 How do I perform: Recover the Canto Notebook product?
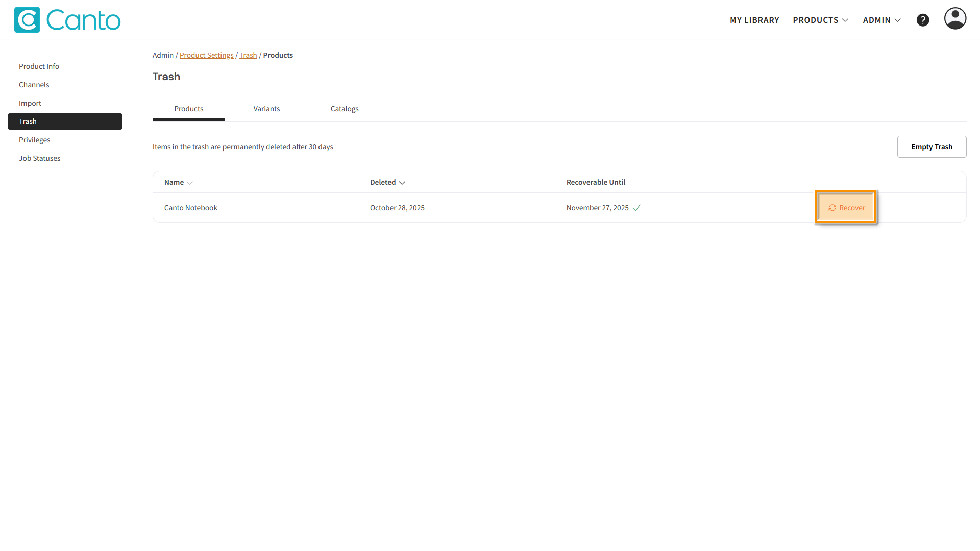coord(846,208)
